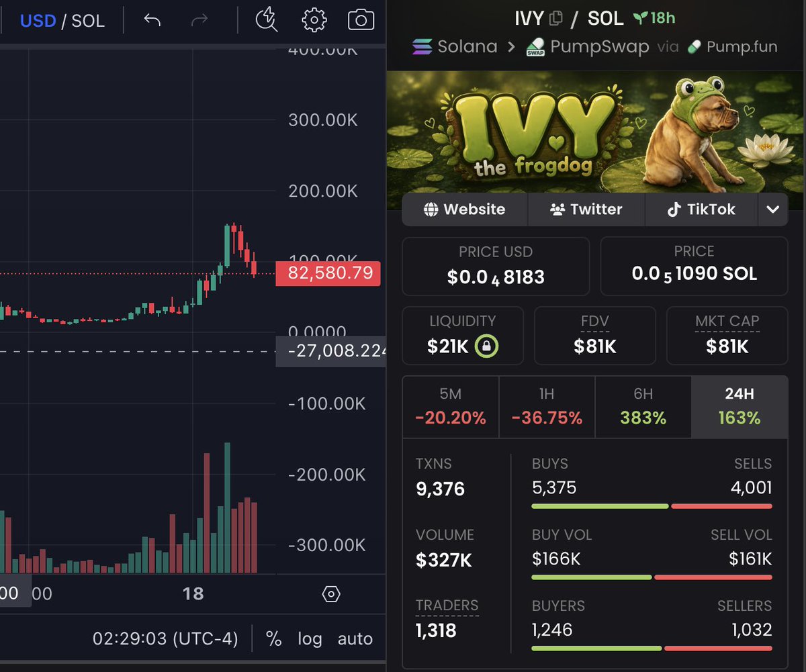
Task: Select the 6H timeframe tab
Action: pos(643,407)
